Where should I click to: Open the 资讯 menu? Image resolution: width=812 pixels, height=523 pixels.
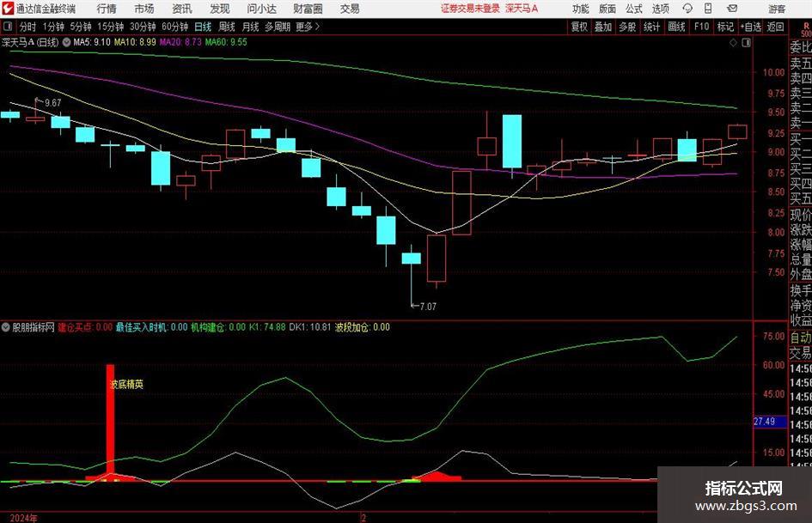pos(182,9)
